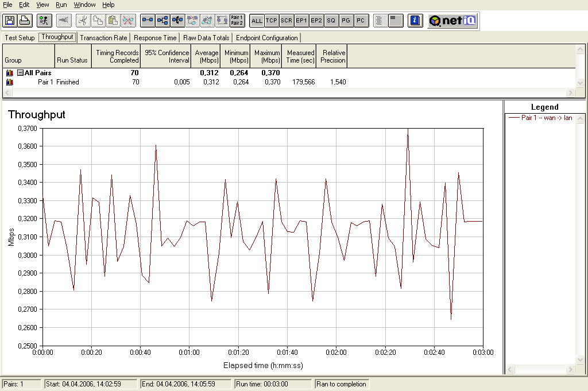Click results table scroll left arrow
Image resolution: width=588 pixels, height=391 pixels.
pos(7,92)
